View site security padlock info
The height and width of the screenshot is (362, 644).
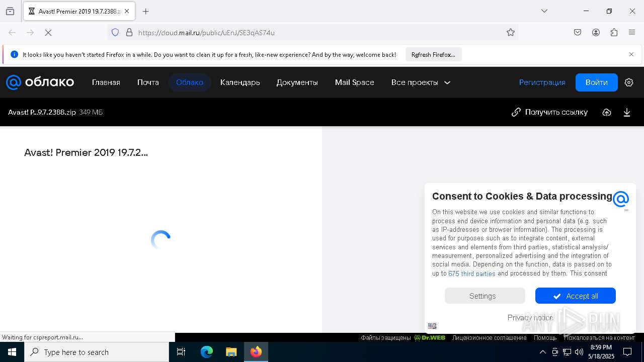129,33
